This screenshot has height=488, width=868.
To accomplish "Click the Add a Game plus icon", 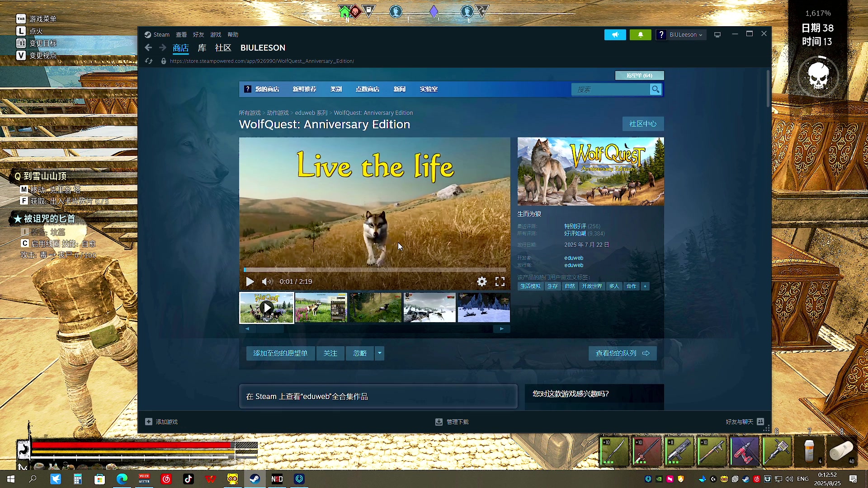I will click(x=149, y=422).
